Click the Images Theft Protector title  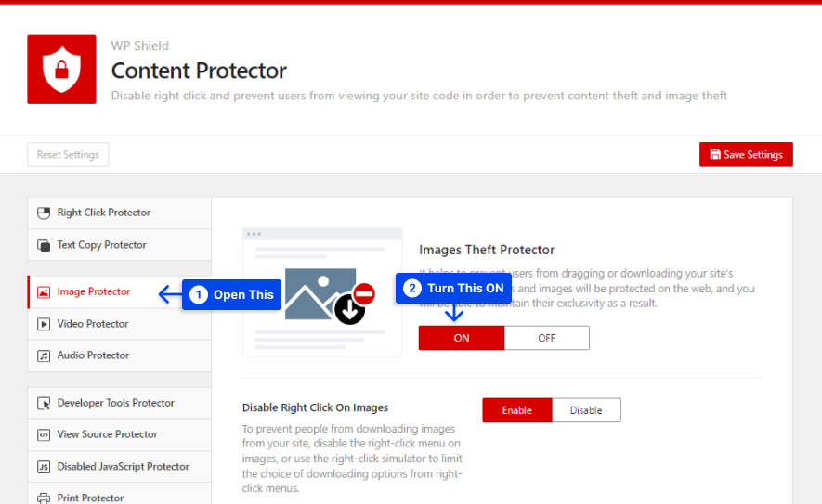coord(487,250)
